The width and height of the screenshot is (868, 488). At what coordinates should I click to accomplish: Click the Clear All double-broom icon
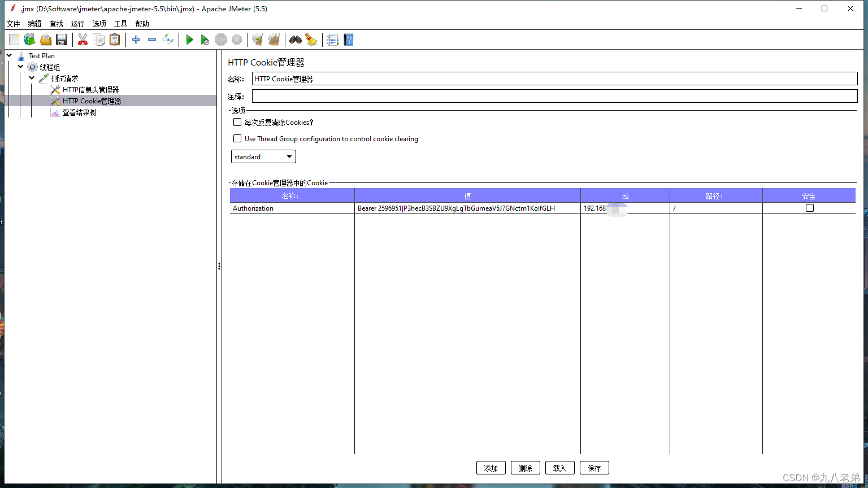coord(274,40)
